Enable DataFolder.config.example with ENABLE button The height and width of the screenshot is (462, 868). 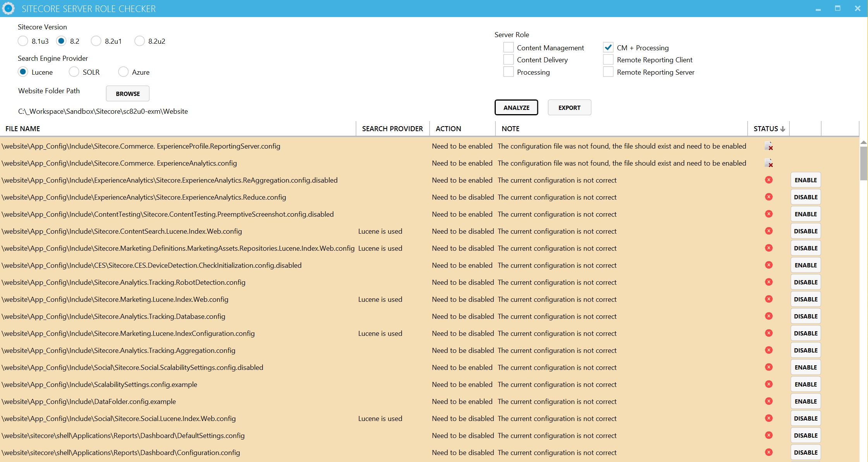pyautogui.click(x=806, y=402)
